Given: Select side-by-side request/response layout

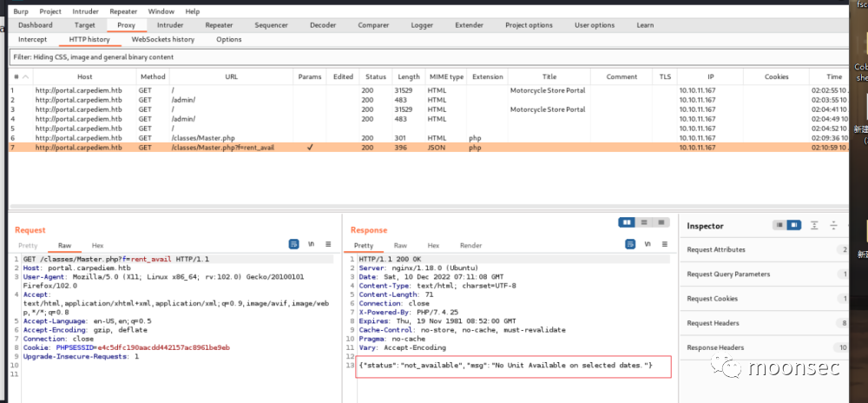Looking at the screenshot, I should pos(627,222).
